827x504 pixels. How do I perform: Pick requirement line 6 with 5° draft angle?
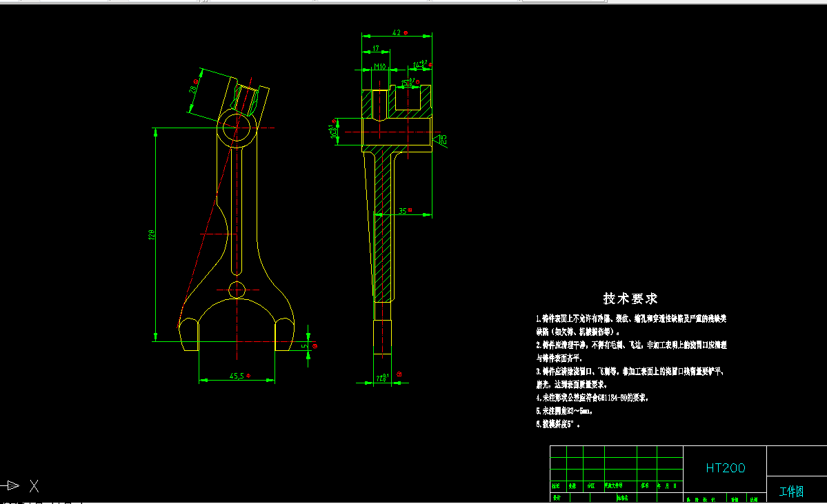[x=558, y=424]
